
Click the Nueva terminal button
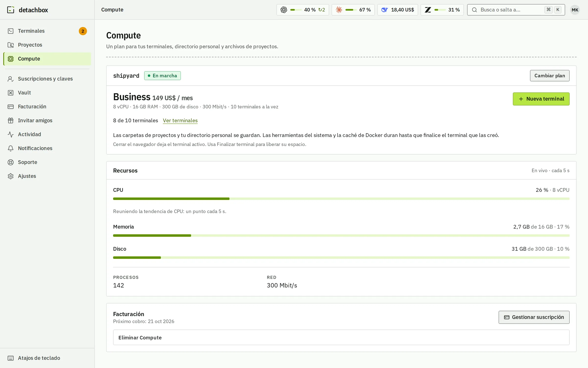click(x=541, y=99)
